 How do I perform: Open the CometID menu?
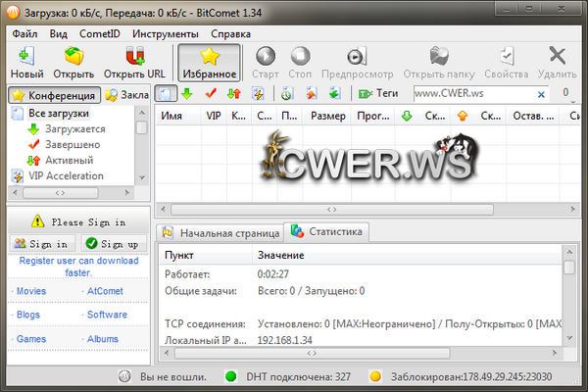click(100, 34)
